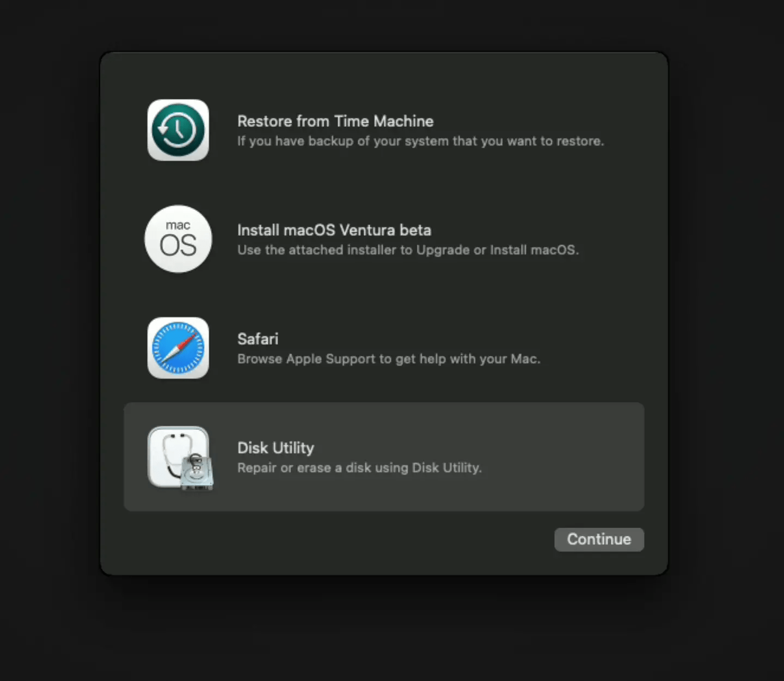This screenshot has width=784, height=681.
Task: Click the Continue button
Action: tap(599, 539)
